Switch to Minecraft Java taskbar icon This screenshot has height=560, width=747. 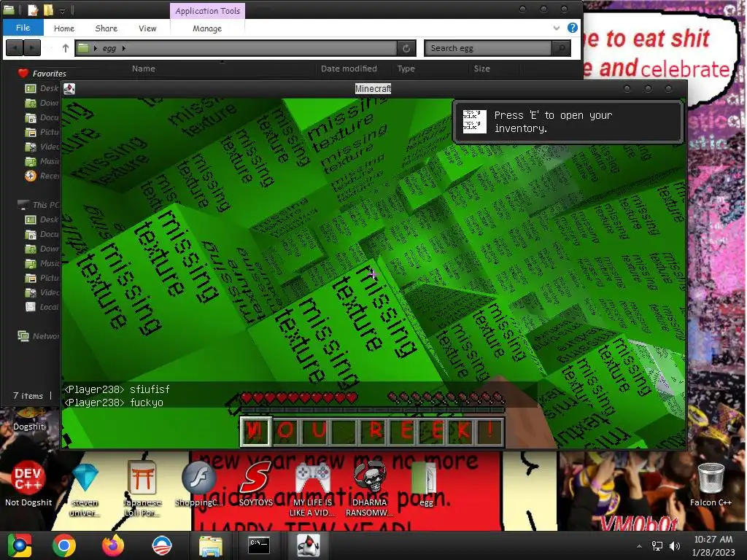point(308,545)
